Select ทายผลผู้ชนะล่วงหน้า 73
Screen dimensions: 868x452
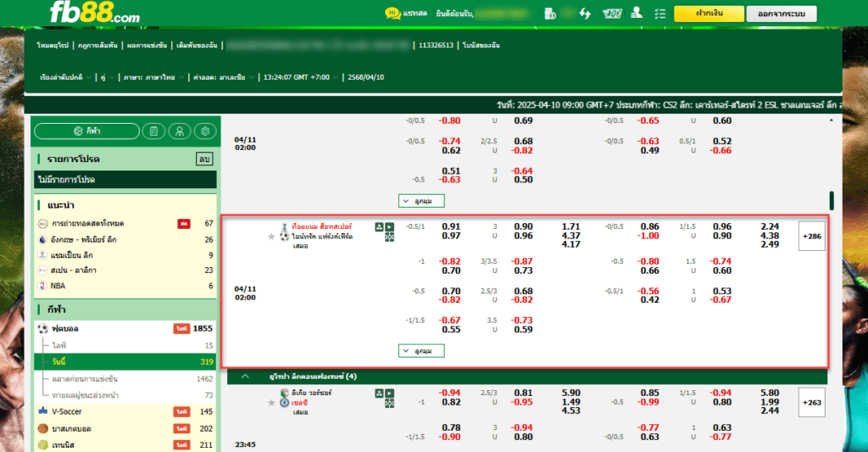(x=127, y=395)
